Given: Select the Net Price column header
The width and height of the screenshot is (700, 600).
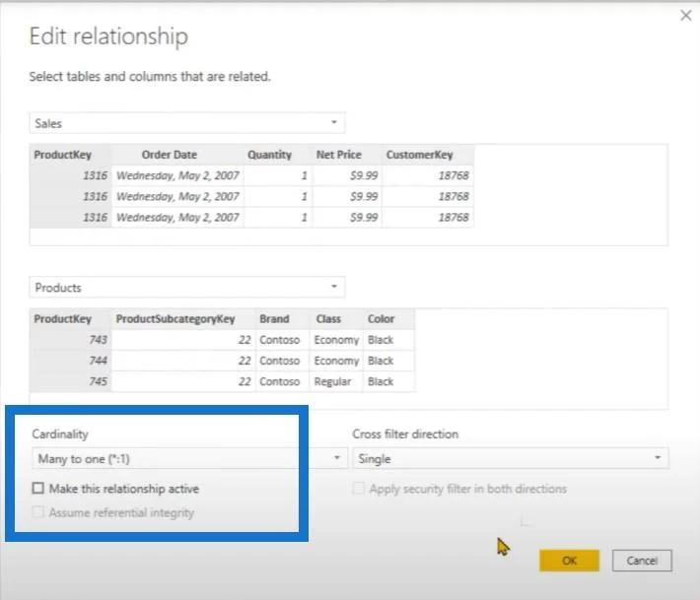Looking at the screenshot, I should point(347,155).
